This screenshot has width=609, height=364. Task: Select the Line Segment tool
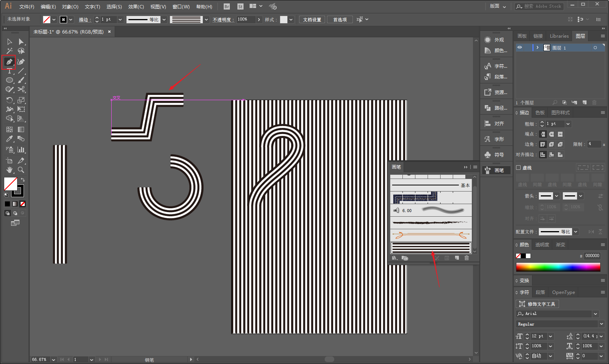(21, 71)
